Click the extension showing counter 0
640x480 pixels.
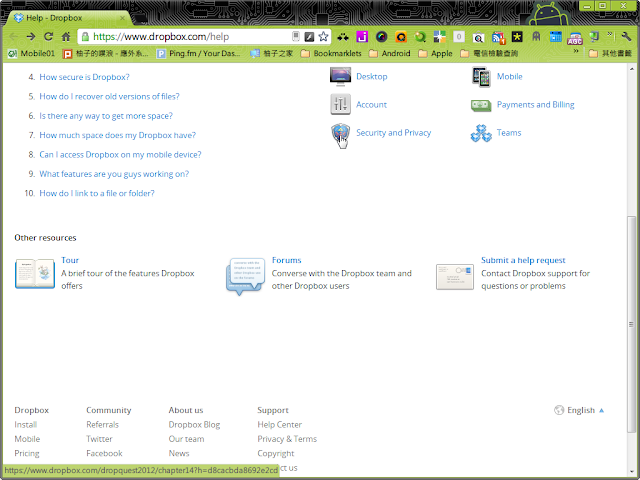click(459, 37)
